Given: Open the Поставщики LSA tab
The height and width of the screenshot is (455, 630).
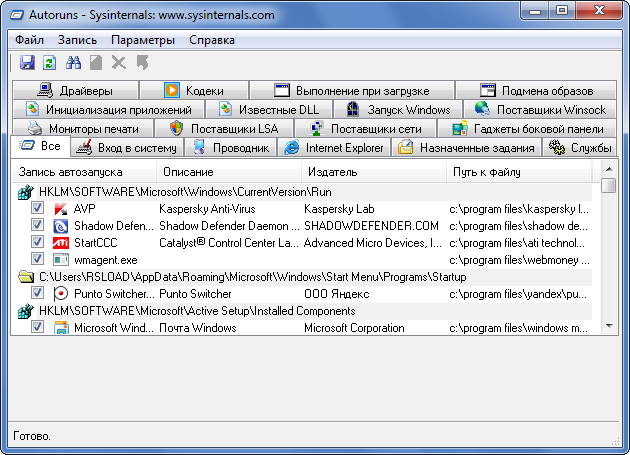Looking at the screenshot, I should 224,129.
